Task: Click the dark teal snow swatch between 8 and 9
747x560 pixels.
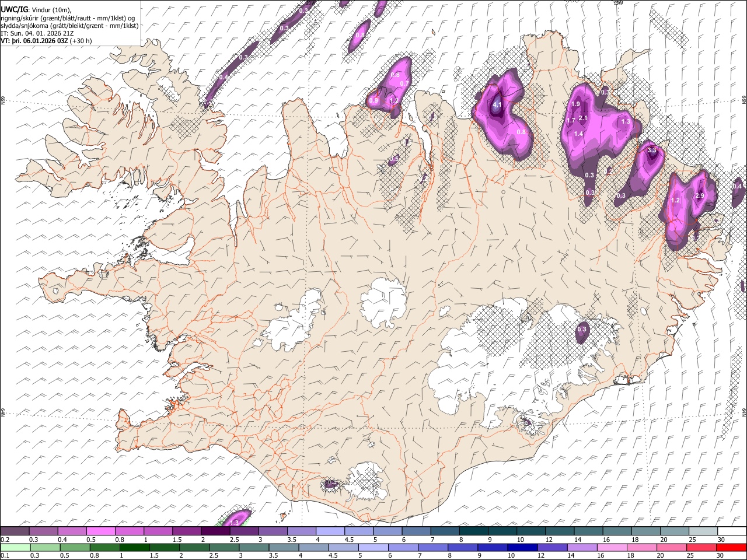Action: coord(474,531)
